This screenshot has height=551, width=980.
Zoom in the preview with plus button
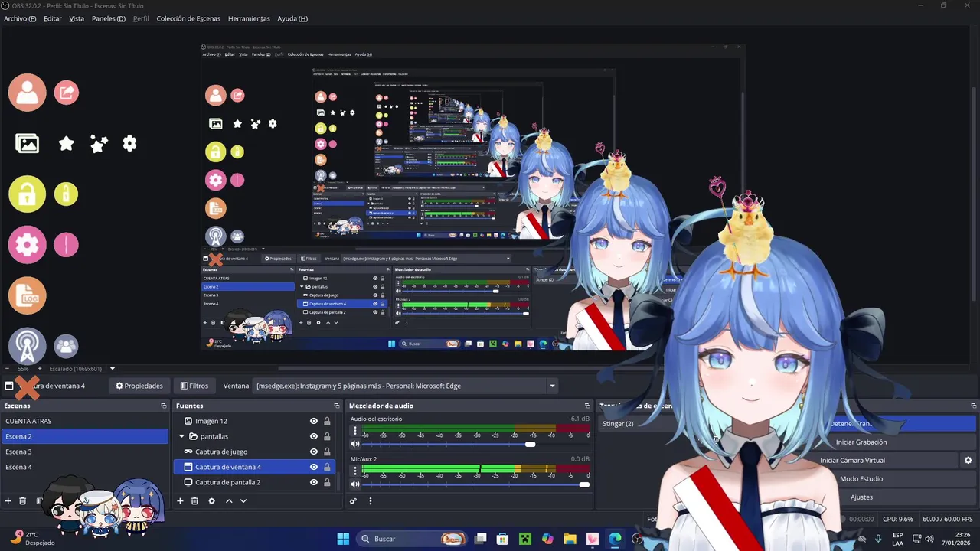point(39,368)
